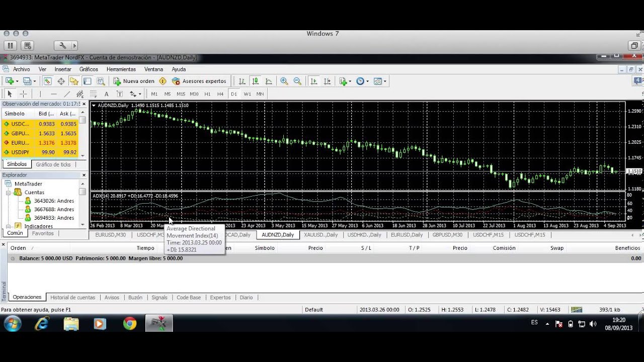Viewport: 644px width, 362px height.
Task: Click the triangle beside AUDNZD,Daily chart title
Action: pos(94,106)
